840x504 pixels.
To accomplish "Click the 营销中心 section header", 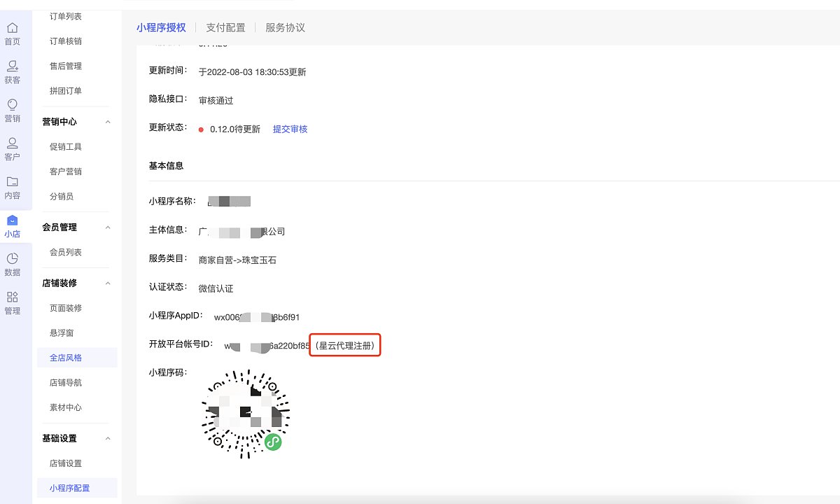I will (59, 122).
